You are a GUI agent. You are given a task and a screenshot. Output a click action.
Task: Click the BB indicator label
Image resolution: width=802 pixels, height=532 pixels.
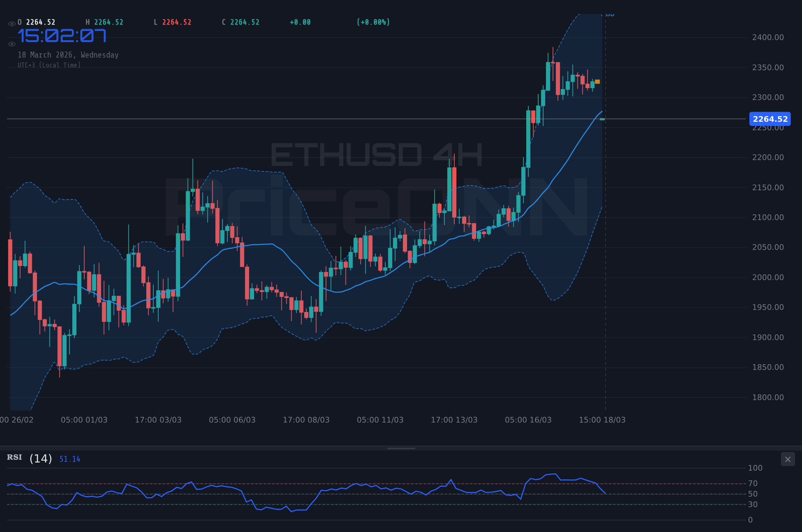[610, 15]
